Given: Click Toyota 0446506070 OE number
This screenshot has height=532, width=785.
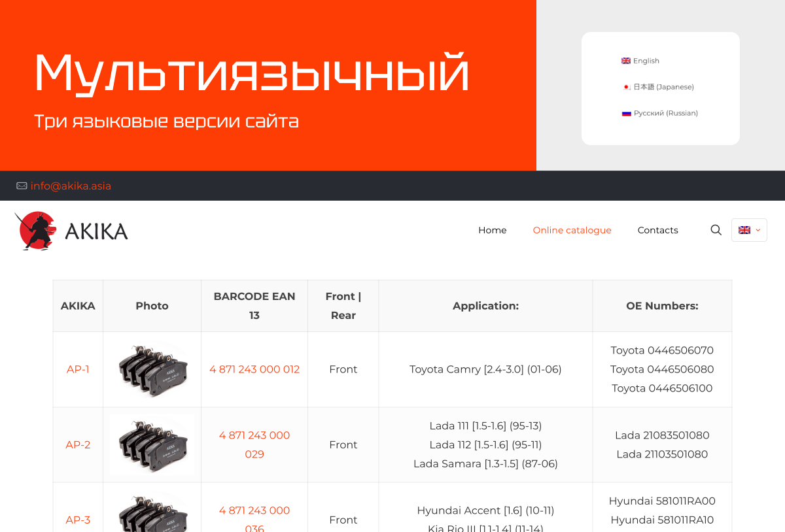Looking at the screenshot, I should 662,350.
